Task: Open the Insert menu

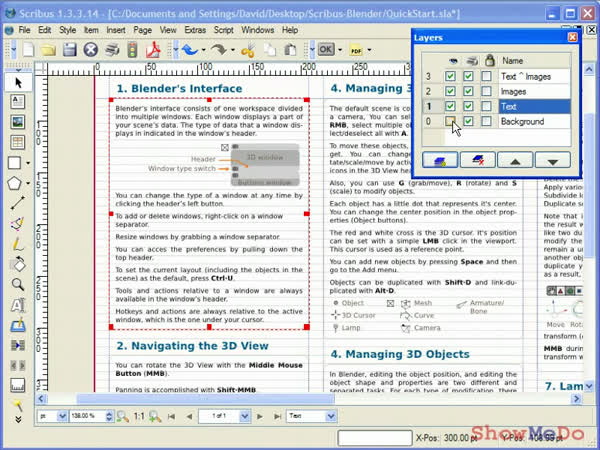Action: (x=116, y=30)
